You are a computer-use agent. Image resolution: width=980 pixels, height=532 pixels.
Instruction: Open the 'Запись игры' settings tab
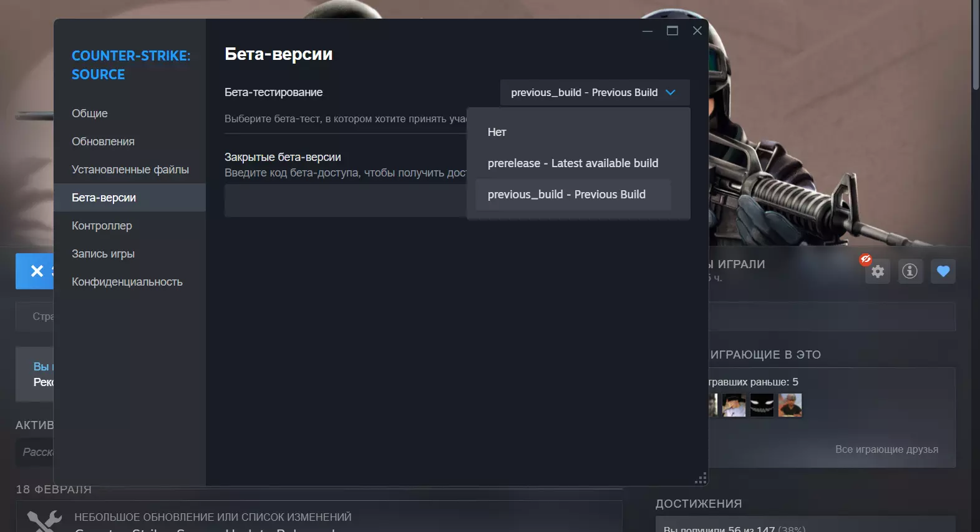[x=130, y=254]
